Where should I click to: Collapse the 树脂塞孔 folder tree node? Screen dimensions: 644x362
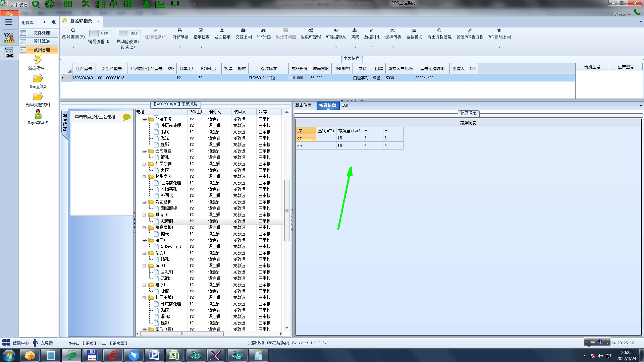144,177
